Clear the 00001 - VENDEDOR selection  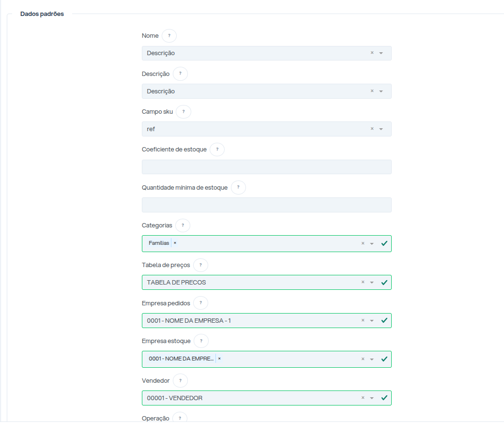tap(363, 398)
